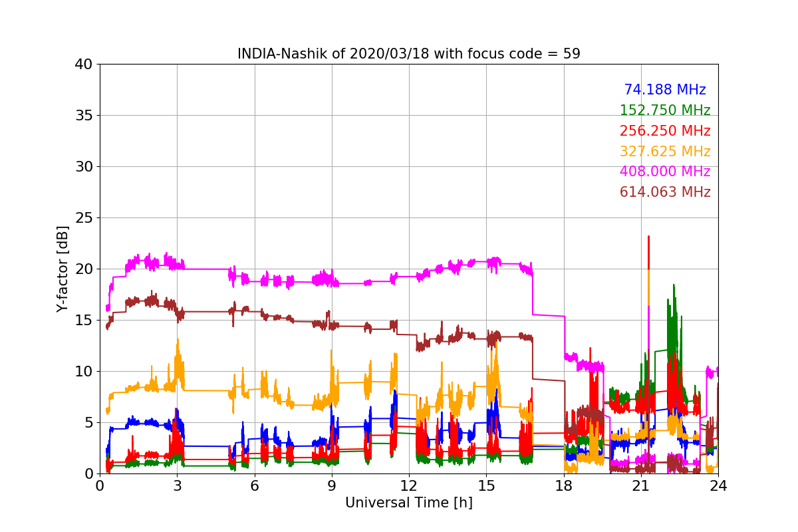
Task: Click the y-axis tick label 25
Action: point(84,218)
